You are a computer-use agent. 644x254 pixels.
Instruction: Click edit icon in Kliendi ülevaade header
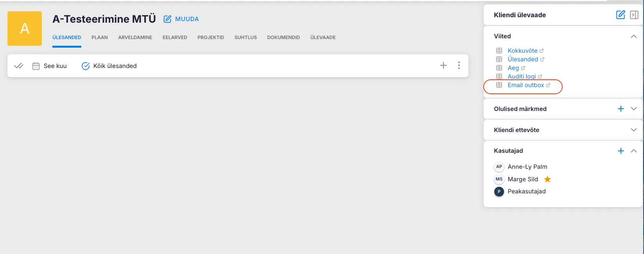pos(620,15)
